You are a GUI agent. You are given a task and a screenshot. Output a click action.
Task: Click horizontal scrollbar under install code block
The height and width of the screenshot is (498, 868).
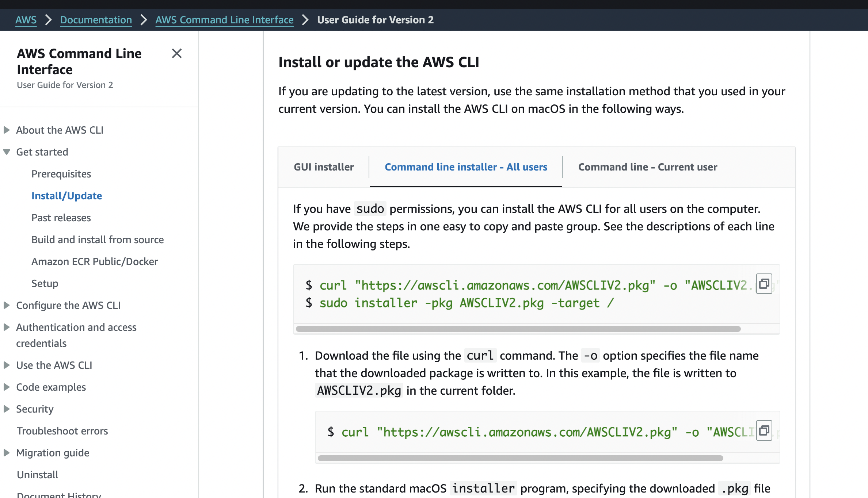pyautogui.click(x=518, y=329)
